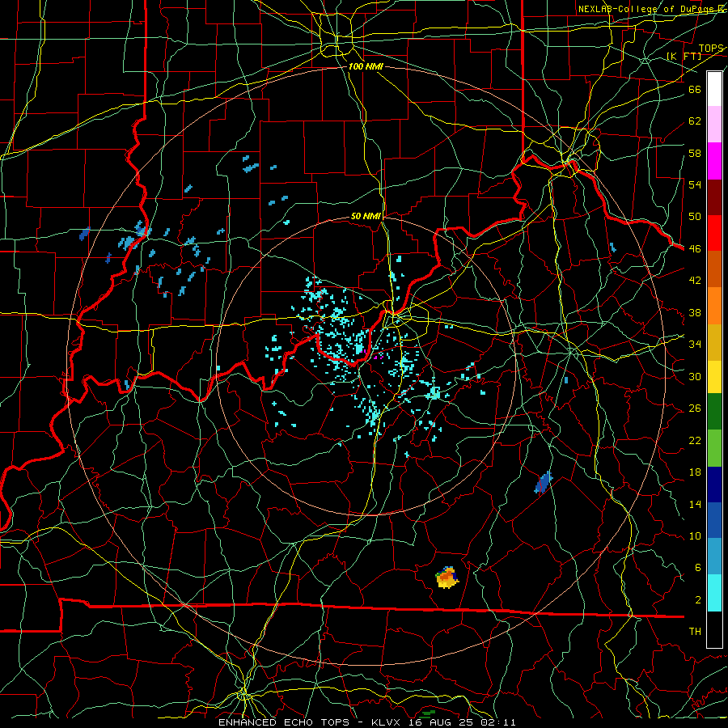Click the 50 NMI range ring label
Image resolution: width=728 pixels, height=728 pixels.
point(366,216)
